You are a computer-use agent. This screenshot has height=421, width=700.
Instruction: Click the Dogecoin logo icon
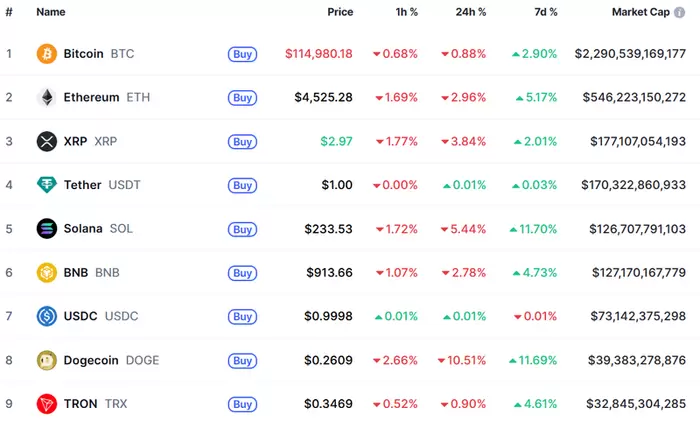pyautogui.click(x=46, y=360)
